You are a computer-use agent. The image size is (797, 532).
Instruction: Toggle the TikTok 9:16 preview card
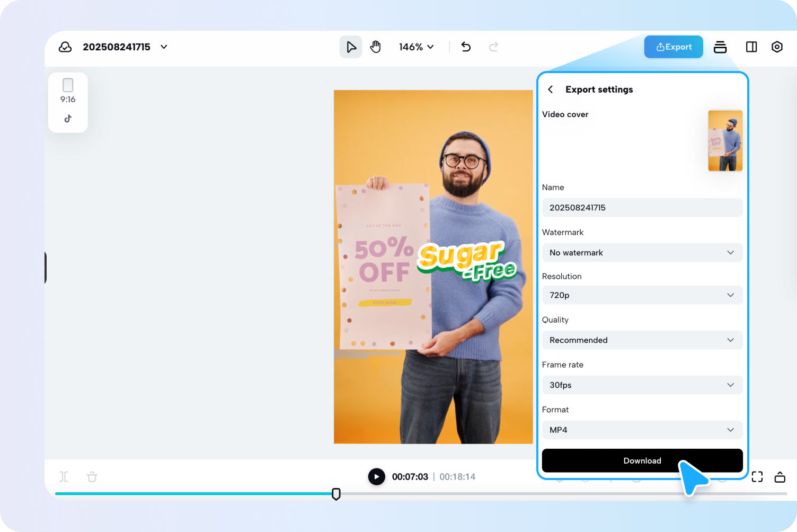[68, 102]
